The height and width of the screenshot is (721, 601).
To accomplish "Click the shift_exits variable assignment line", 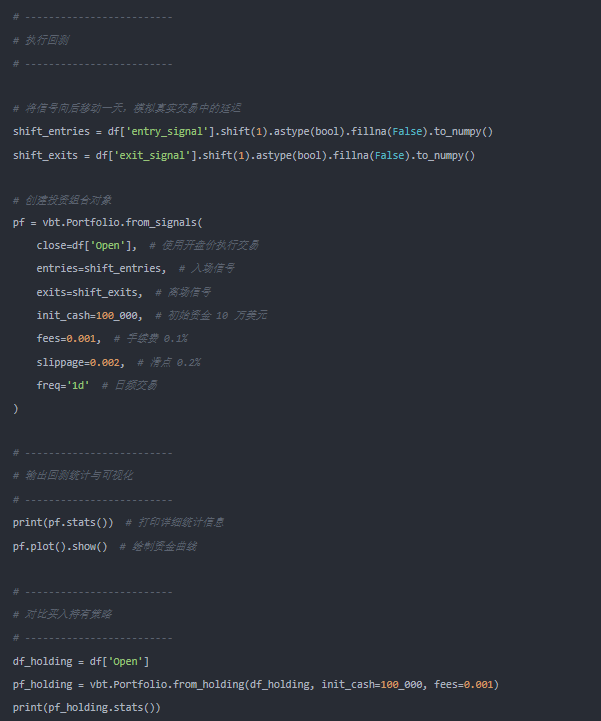I will [x=244, y=155].
